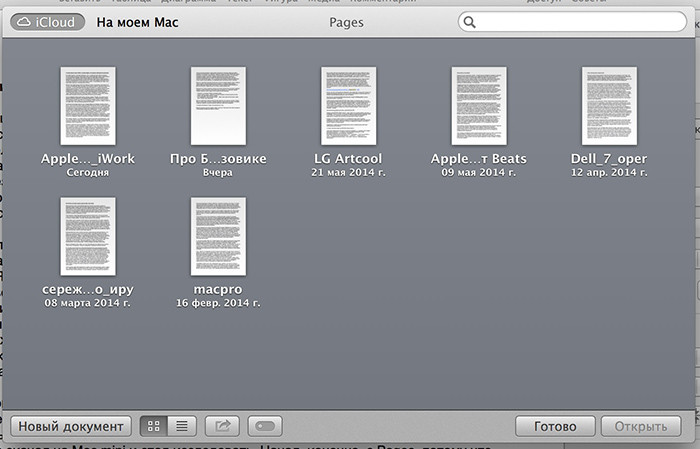This screenshot has width=700, height=449.
Task: Select the macpro document icon
Action: pos(218,237)
